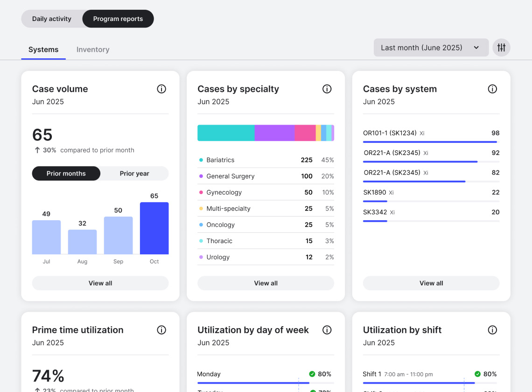Screen dimensions: 532x392
Task: Enable the Prior months toggle
Action: [66, 173]
